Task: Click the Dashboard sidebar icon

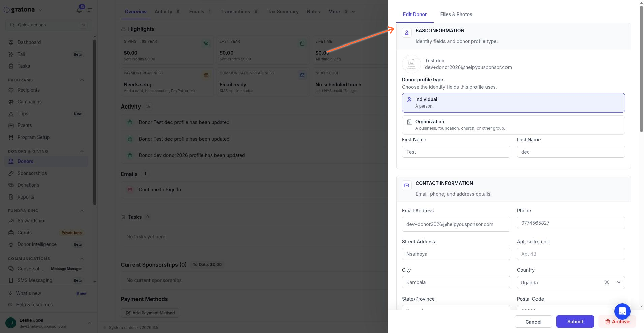Action: pos(11,42)
